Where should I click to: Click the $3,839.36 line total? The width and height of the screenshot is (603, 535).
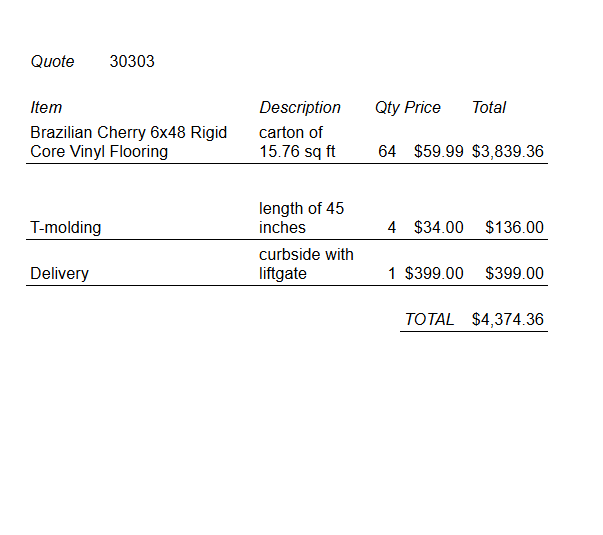point(508,152)
